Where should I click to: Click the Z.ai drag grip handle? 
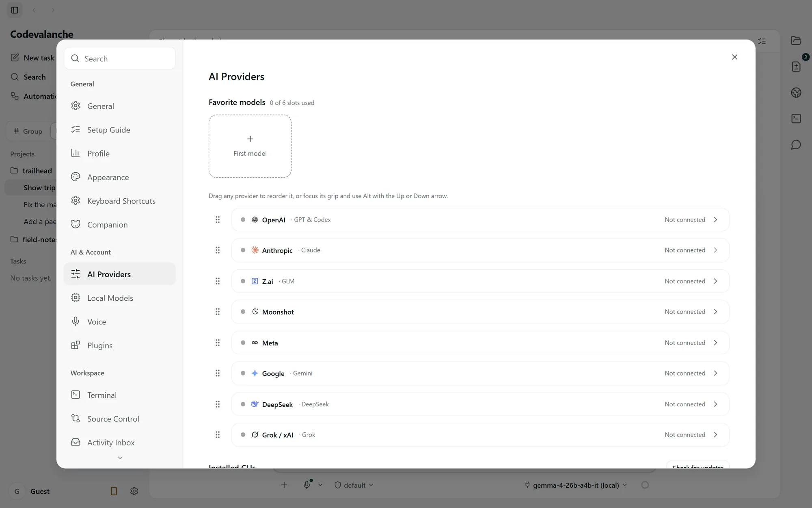(218, 281)
